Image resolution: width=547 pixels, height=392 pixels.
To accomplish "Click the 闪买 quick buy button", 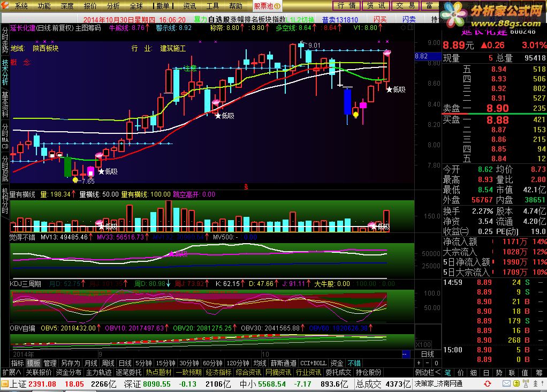I will tap(380, 20).
